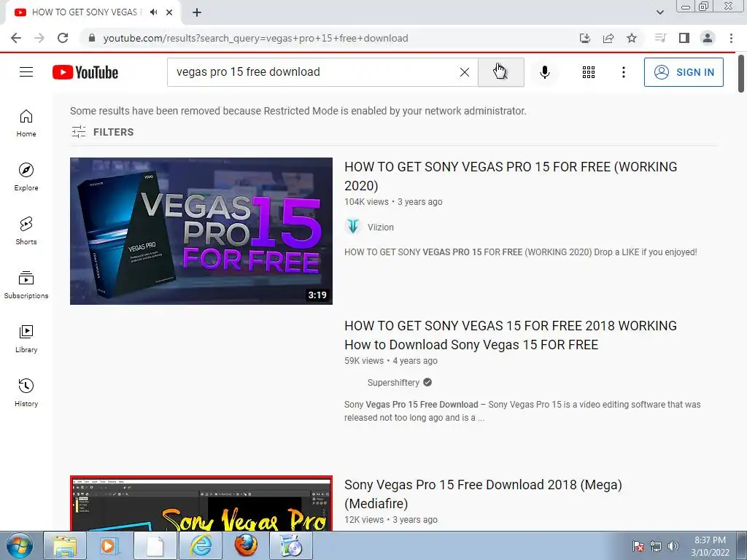Toggle the browser side panel
Screen dimensions: 747x560
(684, 38)
